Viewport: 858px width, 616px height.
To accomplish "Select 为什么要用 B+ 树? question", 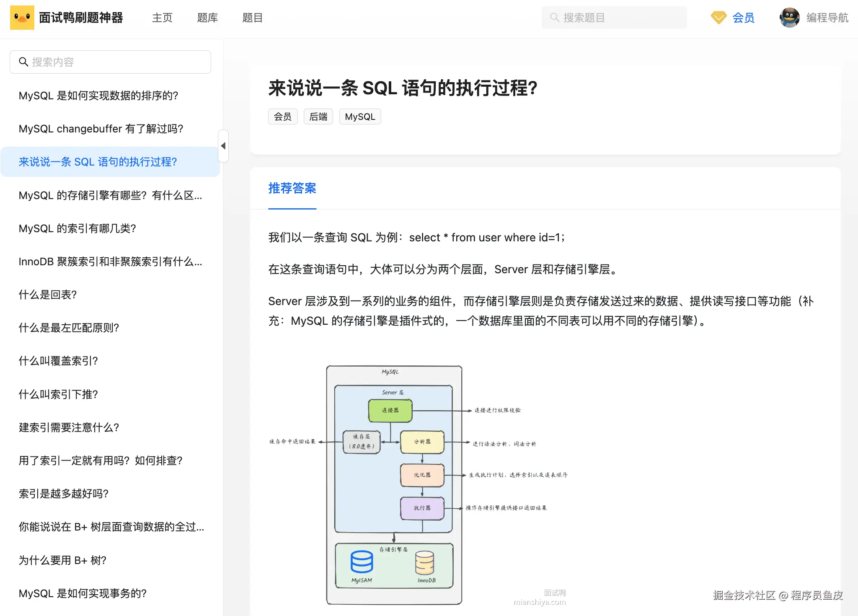I will pyautogui.click(x=63, y=560).
